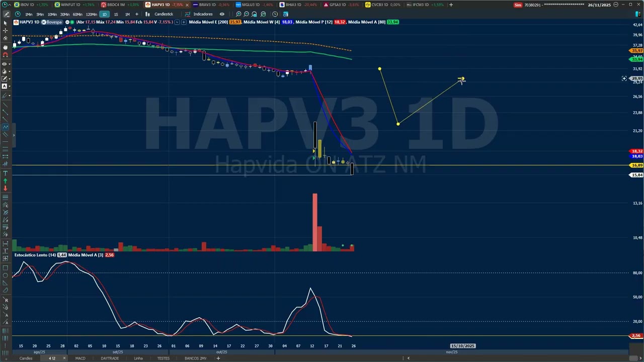Image resolution: width=644 pixels, height=362 pixels.
Task: Click the zoom reset magnifier icon
Action: pyautogui.click(x=263, y=14)
